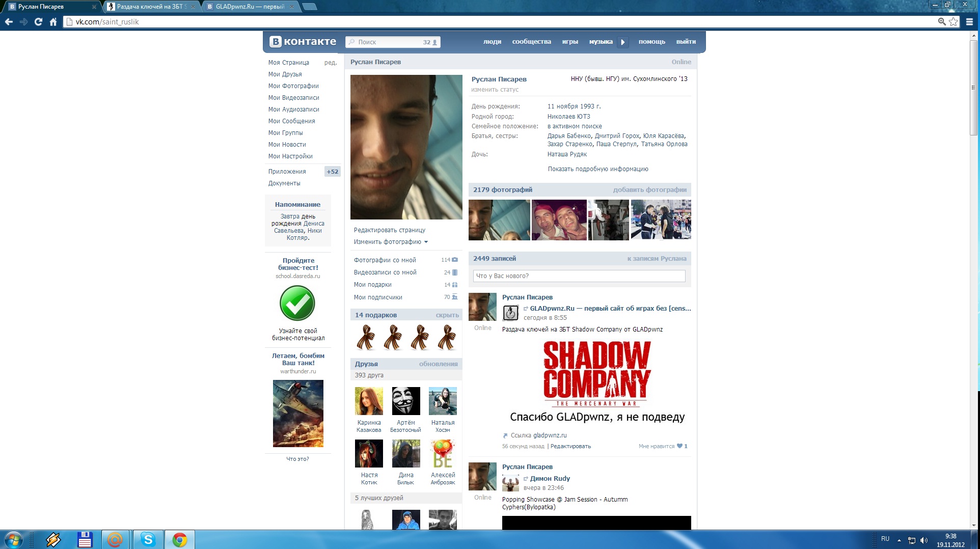Switch to 'Раздача ключей на ЗБТ' browser tab
Viewport: 980px width, 549px height.
pos(150,7)
